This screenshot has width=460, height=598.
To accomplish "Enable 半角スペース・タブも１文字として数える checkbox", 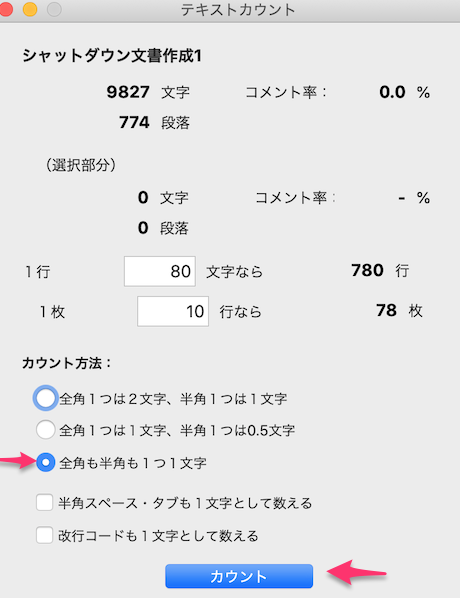I will [44, 502].
